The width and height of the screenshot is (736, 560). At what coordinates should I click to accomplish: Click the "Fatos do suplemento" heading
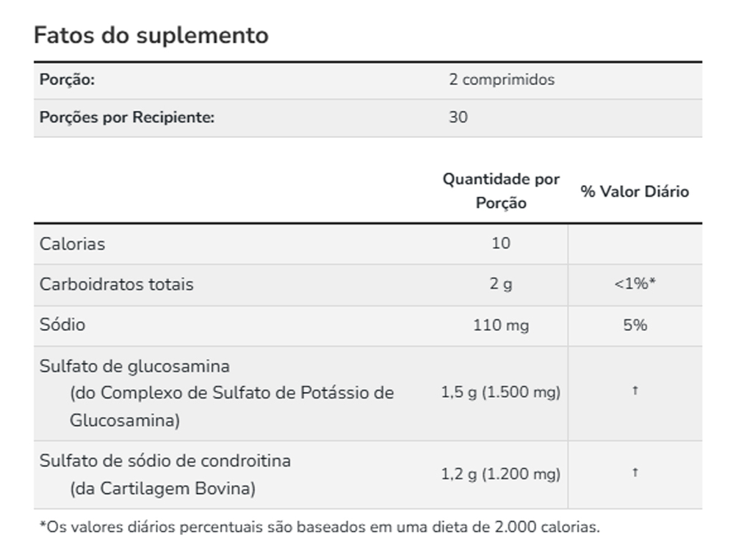(151, 35)
